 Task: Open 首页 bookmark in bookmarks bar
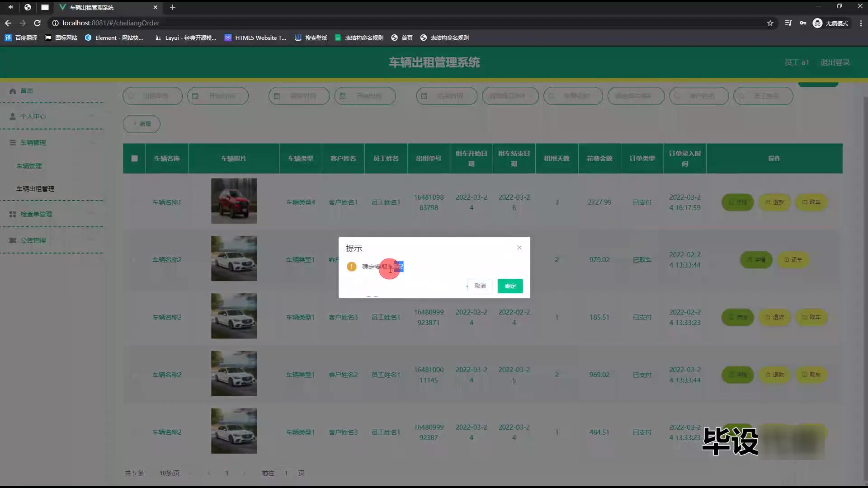402,38
